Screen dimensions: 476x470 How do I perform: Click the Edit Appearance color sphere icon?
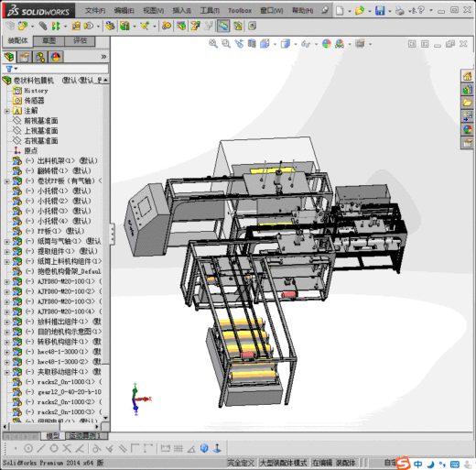[x=326, y=44]
